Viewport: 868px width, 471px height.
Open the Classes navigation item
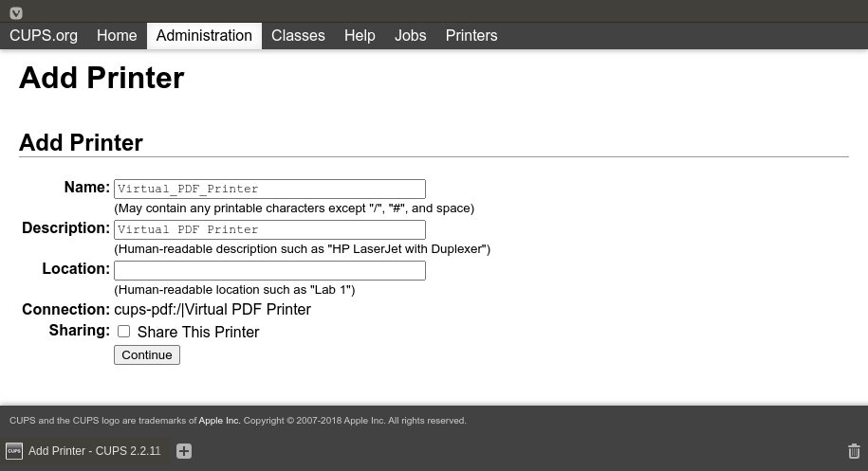click(298, 36)
